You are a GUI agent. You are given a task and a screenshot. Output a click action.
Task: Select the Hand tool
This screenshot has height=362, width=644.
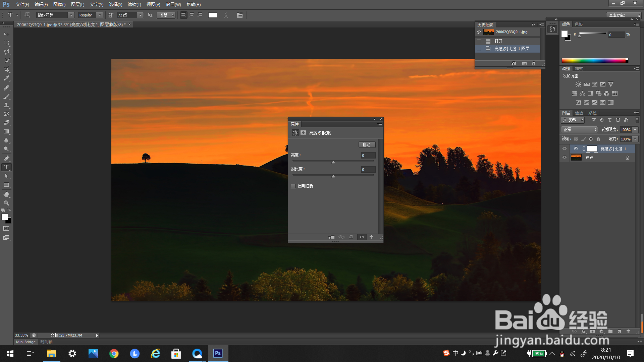click(x=6, y=194)
